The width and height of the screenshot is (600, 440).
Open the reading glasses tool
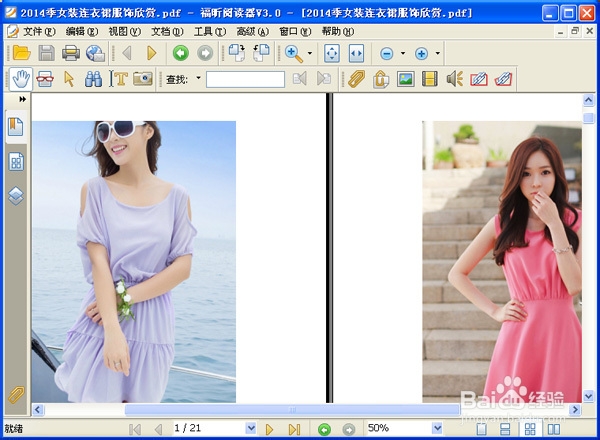pos(45,79)
